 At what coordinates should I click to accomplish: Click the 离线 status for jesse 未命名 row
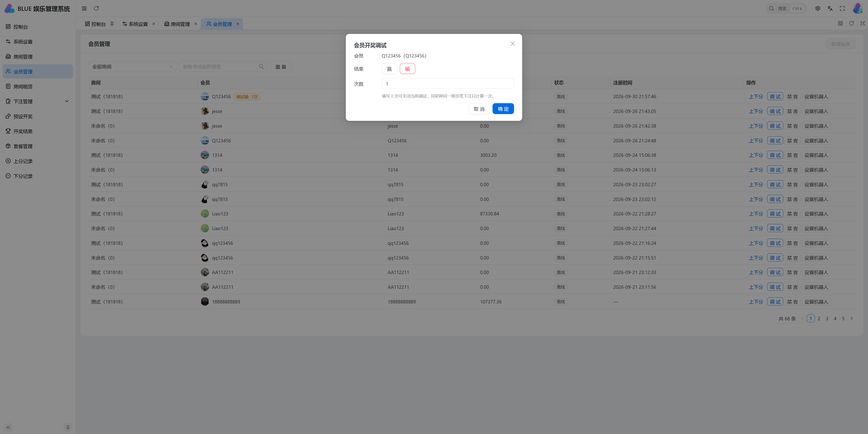tap(561, 126)
